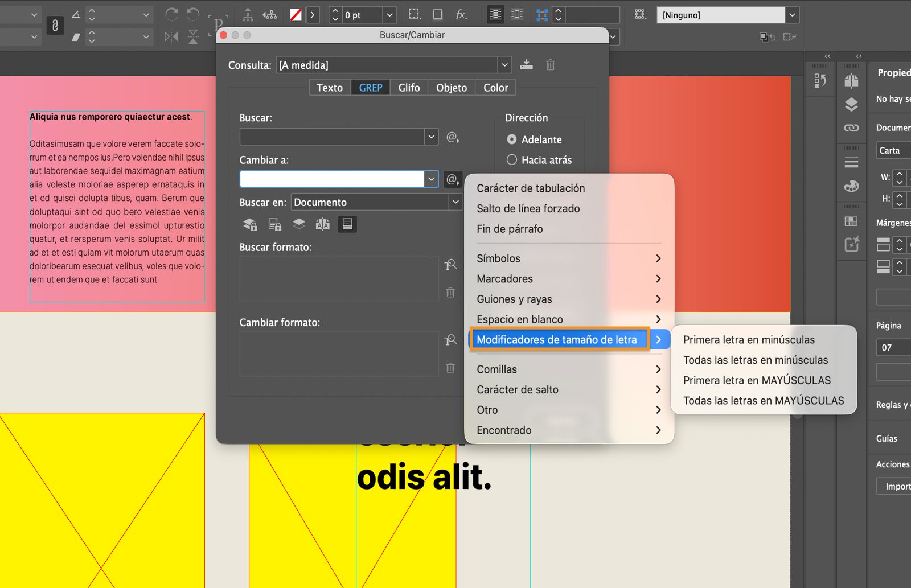This screenshot has width=911, height=588.
Task: Open the Ninguno object style dropdown
Action: click(x=792, y=15)
